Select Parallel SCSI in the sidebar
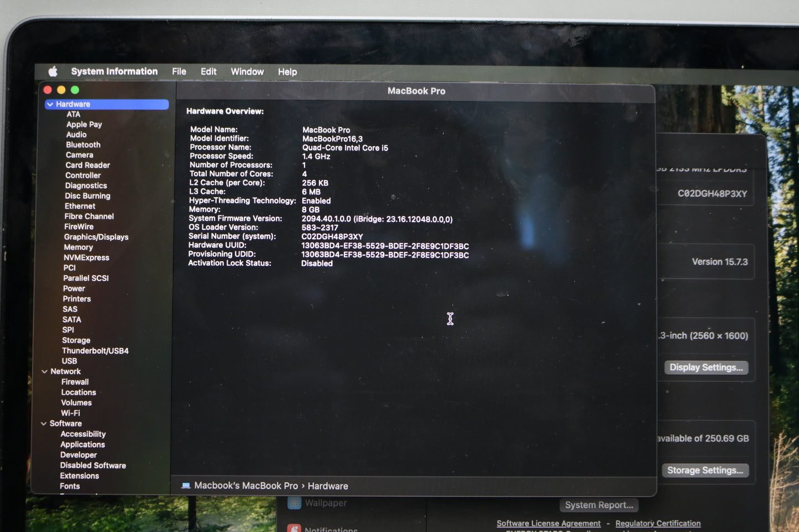The image size is (799, 532). [86, 278]
